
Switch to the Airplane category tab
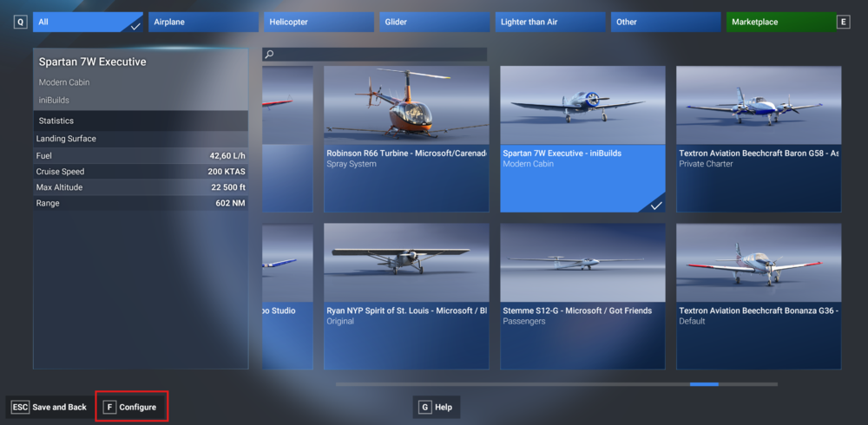[202, 22]
